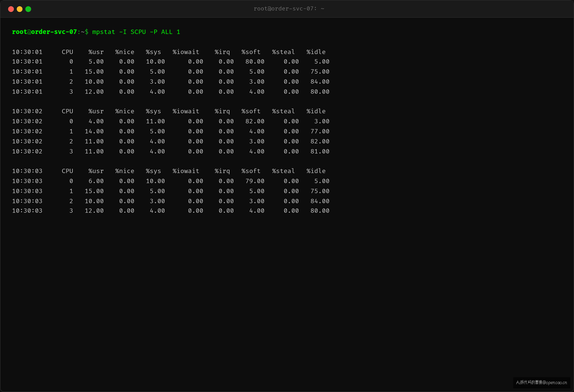574x392 pixels.
Task: Click the %iowait header in the 10:30:02 block
Action: (x=186, y=111)
